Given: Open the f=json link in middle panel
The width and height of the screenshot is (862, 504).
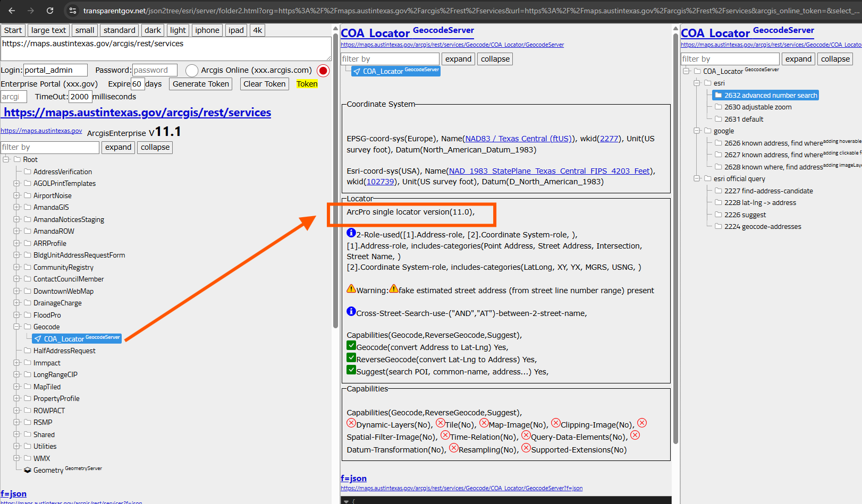Looking at the screenshot, I should [353, 479].
